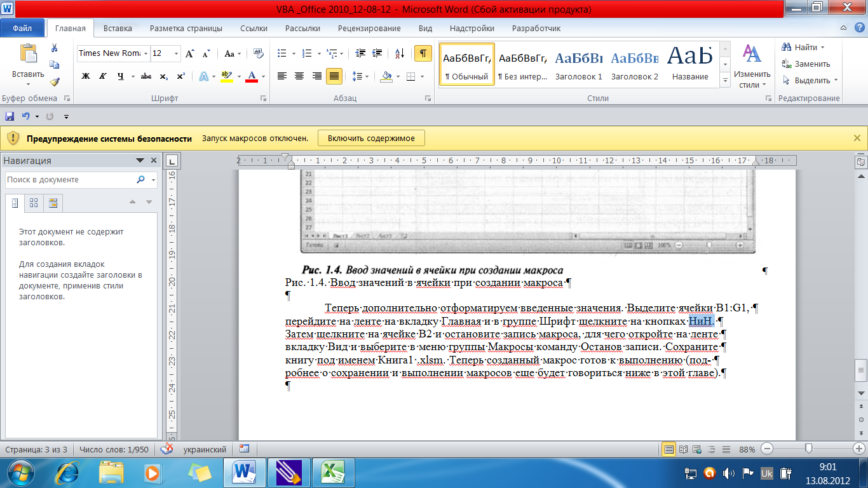
Task: Apply Заголовок 1 style
Action: click(x=579, y=65)
